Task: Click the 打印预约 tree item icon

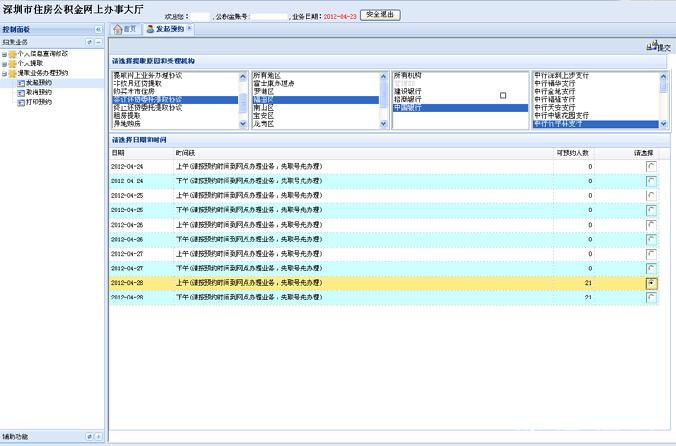Action: [x=21, y=100]
